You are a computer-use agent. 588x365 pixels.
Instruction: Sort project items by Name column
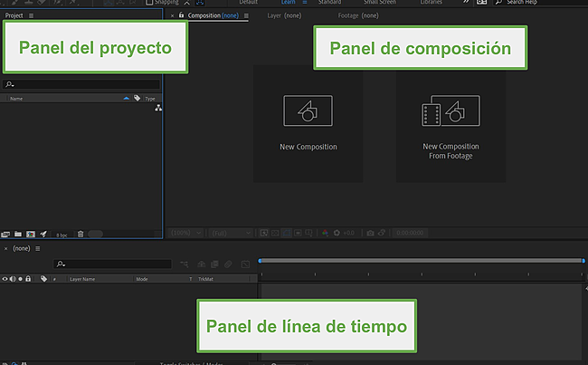coord(16,99)
